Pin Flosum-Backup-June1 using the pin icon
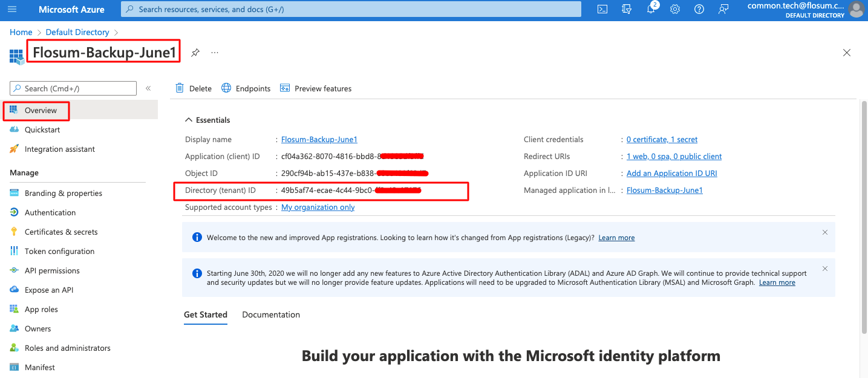 click(195, 53)
